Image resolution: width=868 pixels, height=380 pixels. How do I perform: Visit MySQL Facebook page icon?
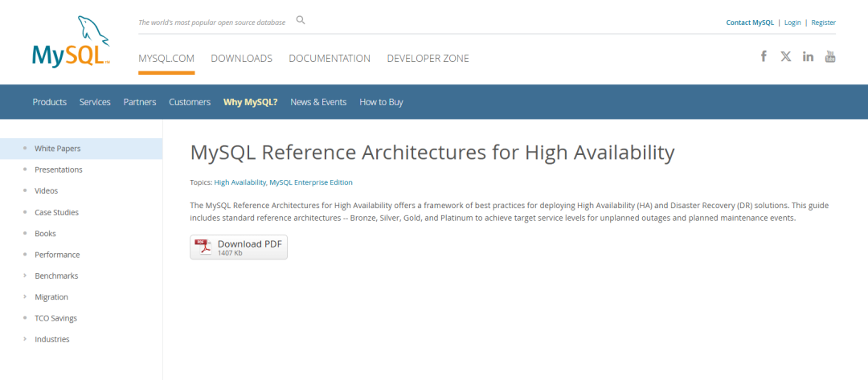764,56
